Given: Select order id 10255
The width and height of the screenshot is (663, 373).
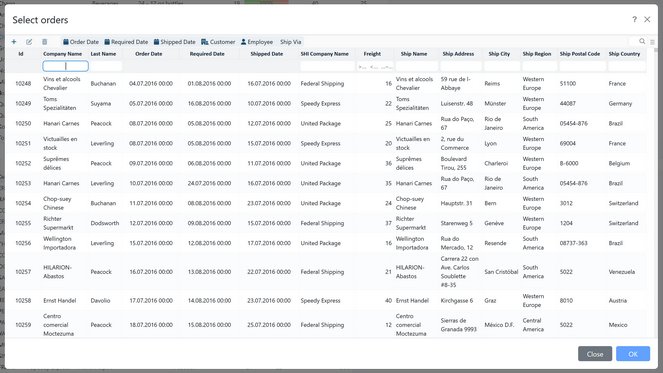Looking at the screenshot, I should (23, 223).
